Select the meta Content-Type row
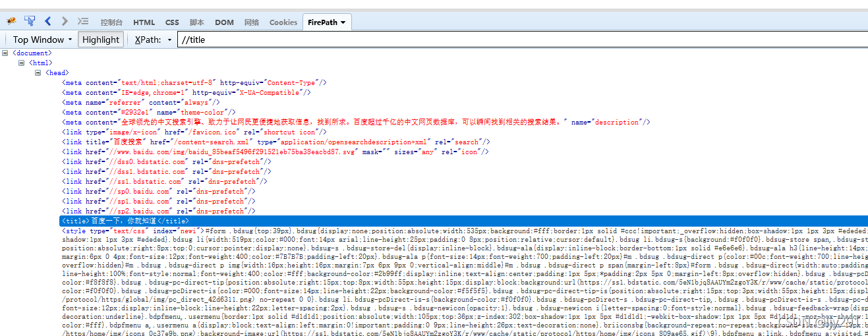 (194, 82)
